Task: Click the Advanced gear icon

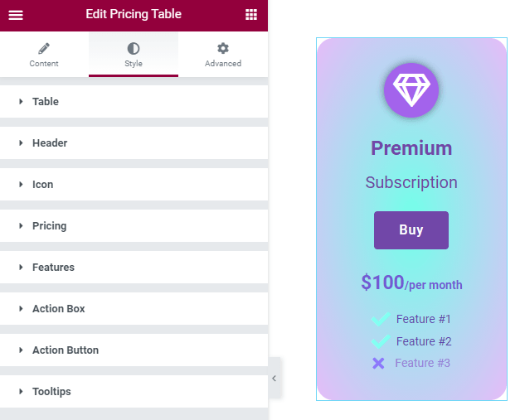Action: tap(223, 48)
